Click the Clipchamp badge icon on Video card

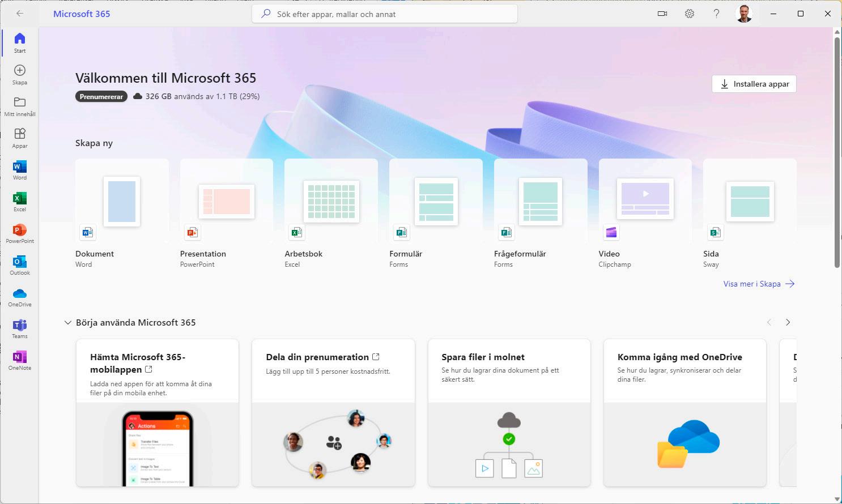611,232
